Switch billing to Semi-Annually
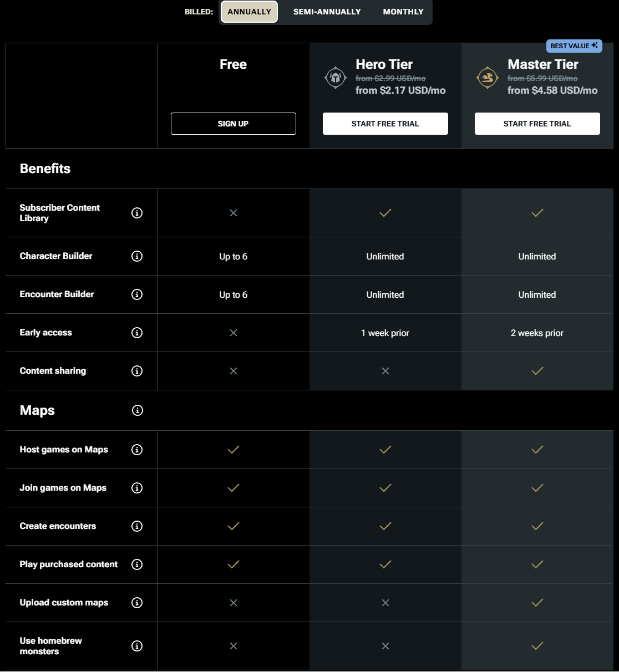Image resolution: width=619 pixels, height=672 pixels. click(327, 12)
